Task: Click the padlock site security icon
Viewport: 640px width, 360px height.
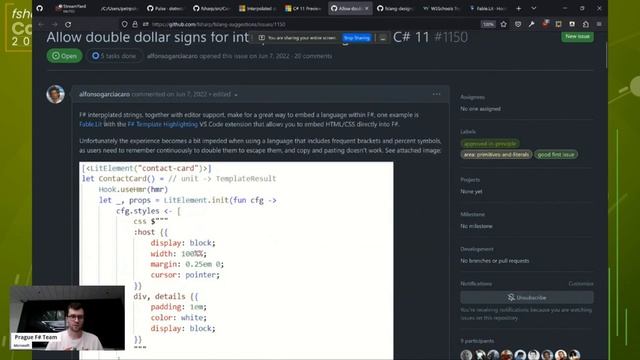Action: pyautogui.click(x=135, y=24)
